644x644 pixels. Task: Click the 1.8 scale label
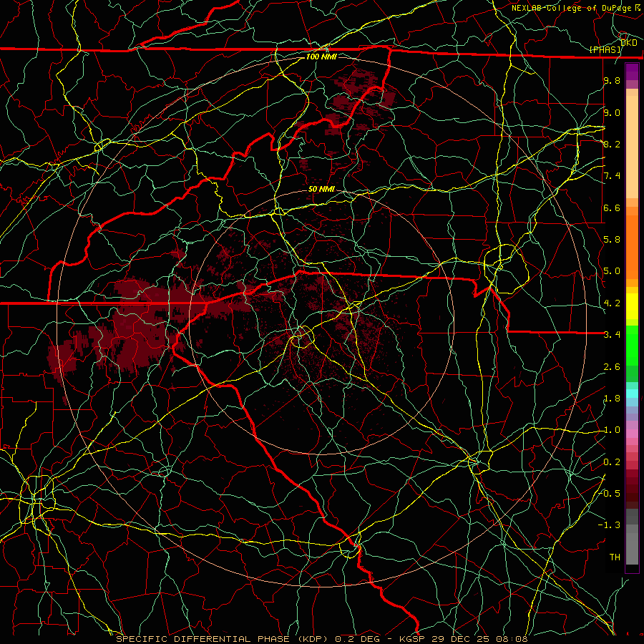[x=612, y=399]
